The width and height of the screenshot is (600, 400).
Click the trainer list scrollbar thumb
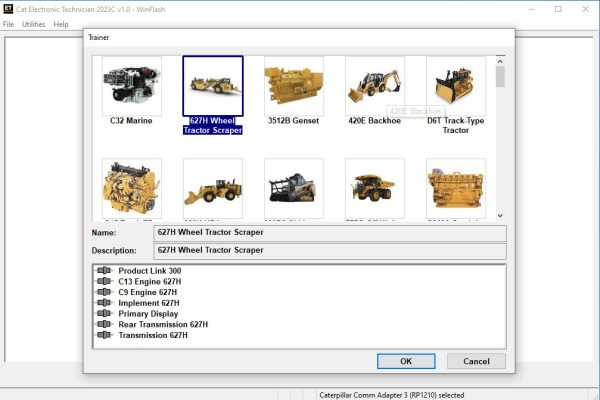pyautogui.click(x=500, y=77)
